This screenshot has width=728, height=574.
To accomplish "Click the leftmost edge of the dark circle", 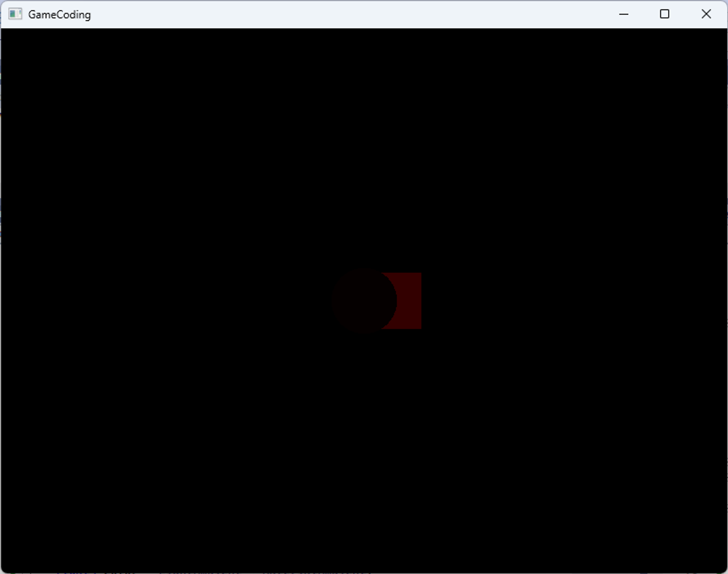I will (332, 301).
